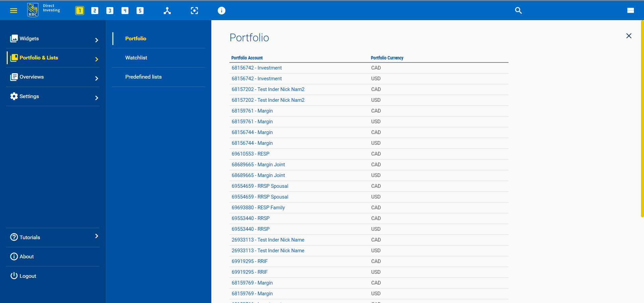644x303 pixels.
Task: Activate workspace tab 5
Action: tap(140, 10)
